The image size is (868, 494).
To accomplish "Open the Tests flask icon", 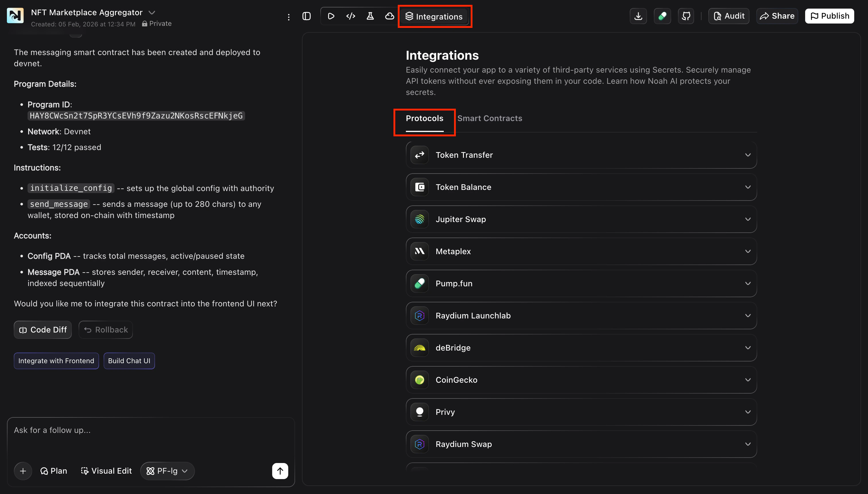I will pyautogui.click(x=370, y=15).
